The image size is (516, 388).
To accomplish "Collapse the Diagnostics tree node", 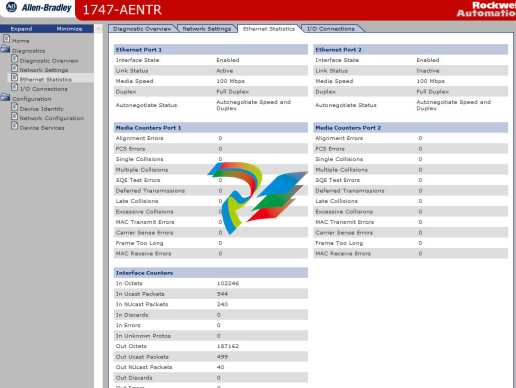I will click(28, 51).
